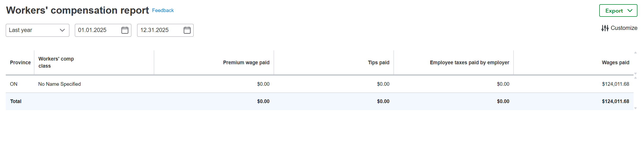Click the Premium wage paid column header
The image size is (644, 166).
pos(246,62)
